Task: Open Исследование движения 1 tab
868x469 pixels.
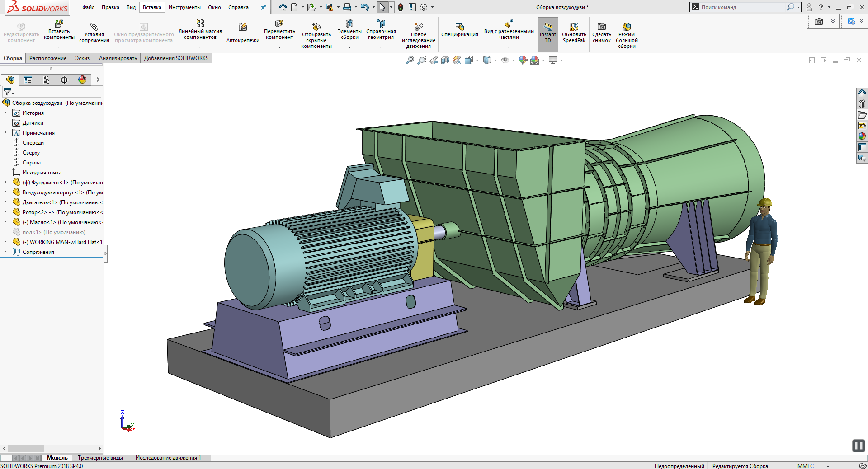Action: point(168,458)
